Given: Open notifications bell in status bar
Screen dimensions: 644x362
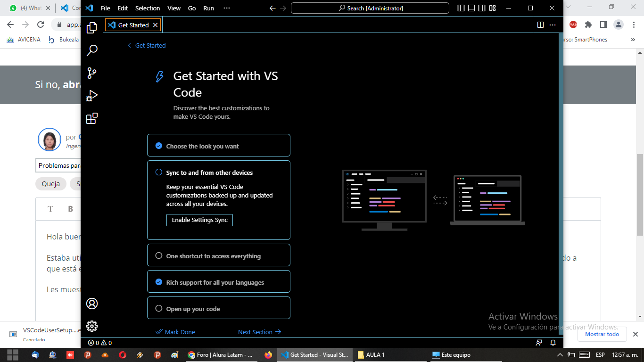Looking at the screenshot, I should [x=553, y=343].
